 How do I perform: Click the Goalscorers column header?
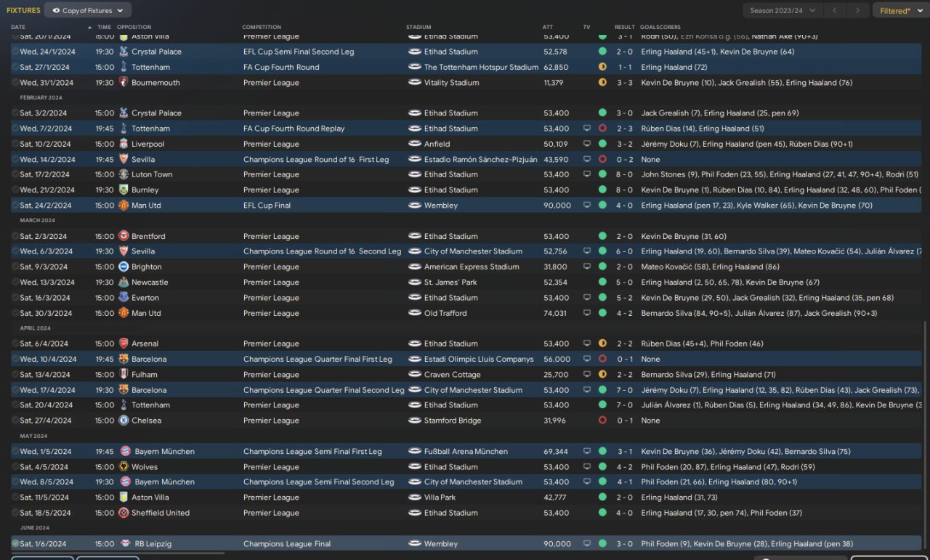(x=660, y=28)
